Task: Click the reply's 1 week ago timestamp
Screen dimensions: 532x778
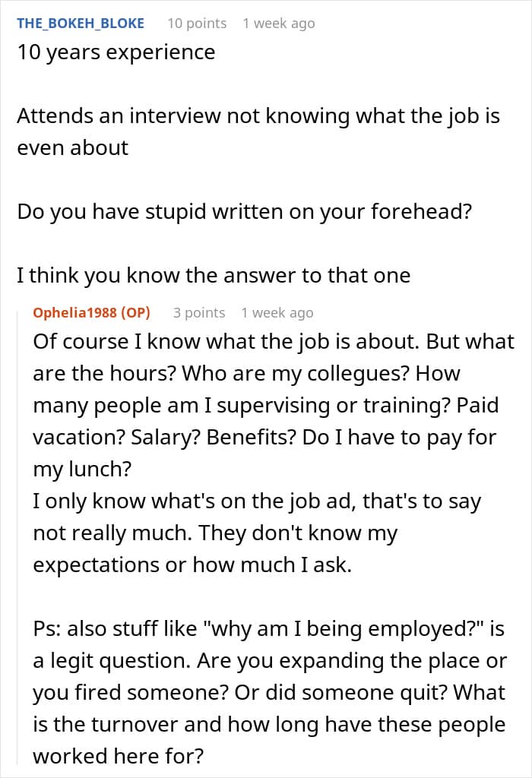Action: tap(277, 312)
